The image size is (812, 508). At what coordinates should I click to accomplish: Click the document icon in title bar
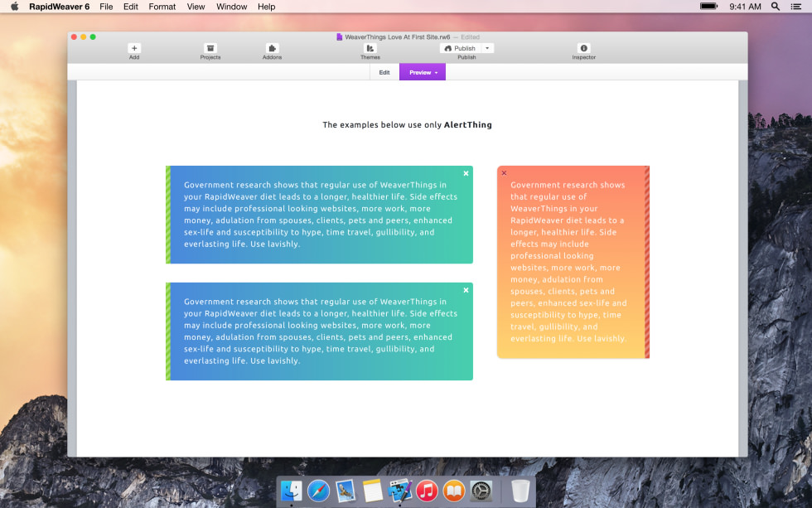coord(339,36)
